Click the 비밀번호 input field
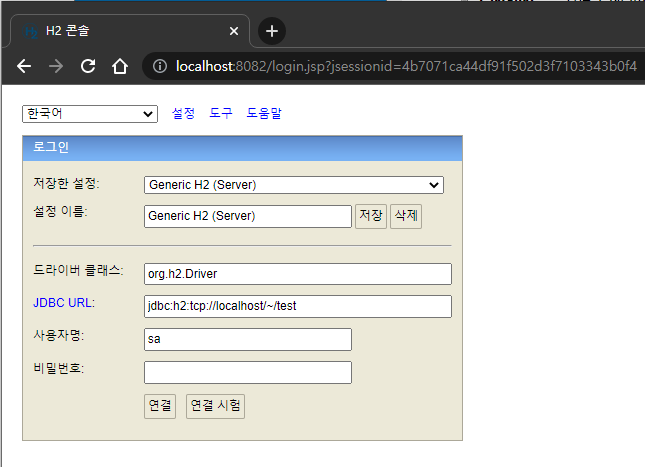Image resolution: width=645 pixels, height=467 pixels. (248, 372)
